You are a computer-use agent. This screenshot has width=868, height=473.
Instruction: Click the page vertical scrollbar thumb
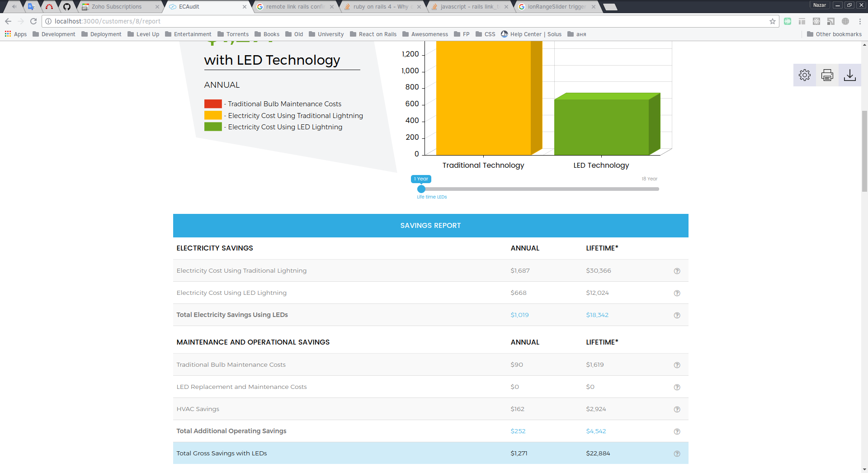864,151
